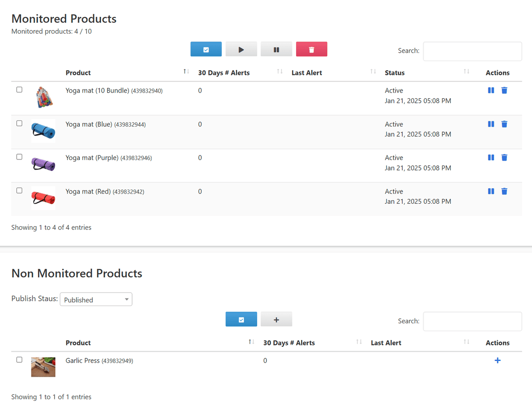Click the Search field above monitored products
Screen dimensions: 532x411
[x=472, y=51]
